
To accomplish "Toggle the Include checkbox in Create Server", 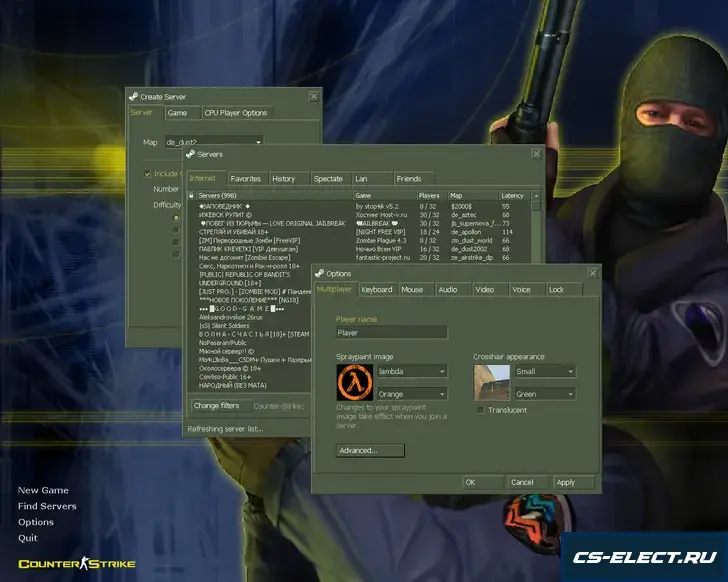I will tap(148, 174).
